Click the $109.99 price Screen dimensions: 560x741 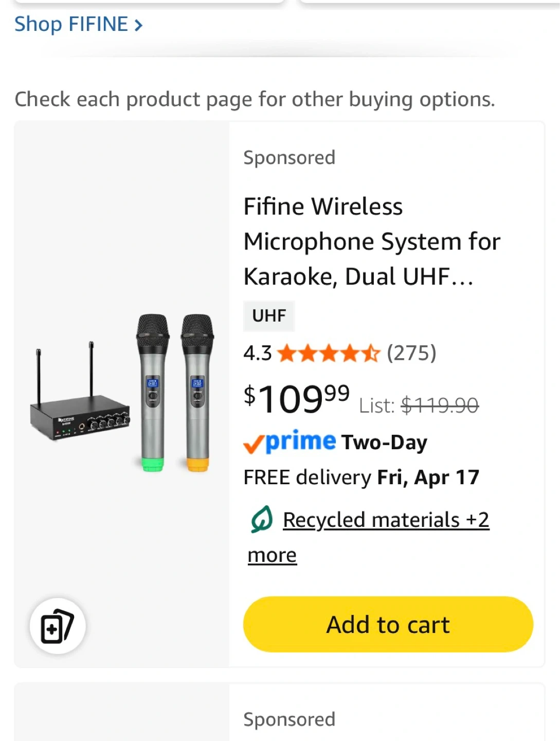point(296,399)
